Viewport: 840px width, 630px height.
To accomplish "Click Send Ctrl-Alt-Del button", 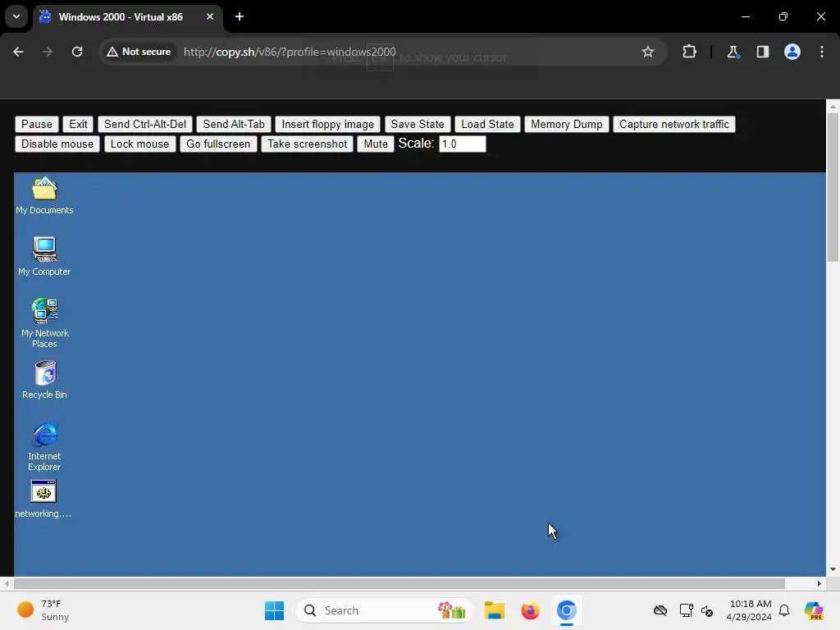I will pos(145,125).
